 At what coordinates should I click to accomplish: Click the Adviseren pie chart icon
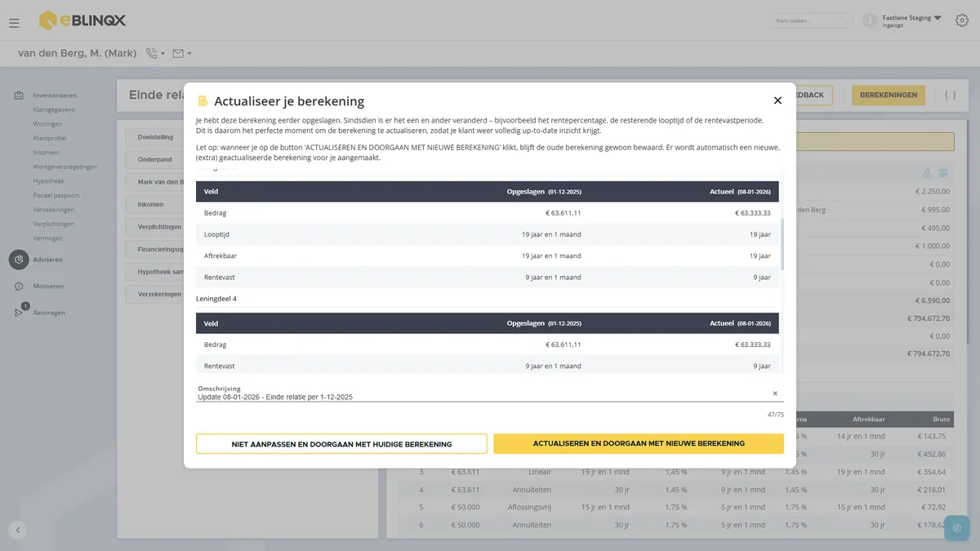19,260
